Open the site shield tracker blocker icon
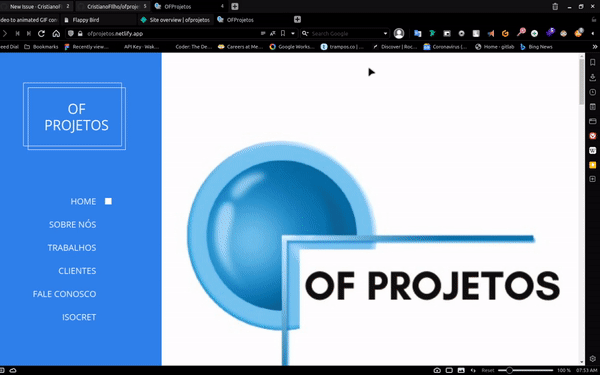 pyautogui.click(x=70, y=34)
